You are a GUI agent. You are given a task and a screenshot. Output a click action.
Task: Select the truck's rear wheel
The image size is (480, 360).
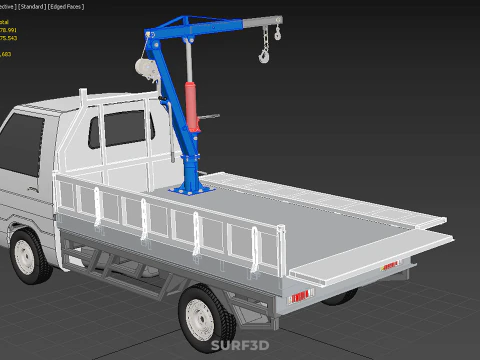click(207, 318)
